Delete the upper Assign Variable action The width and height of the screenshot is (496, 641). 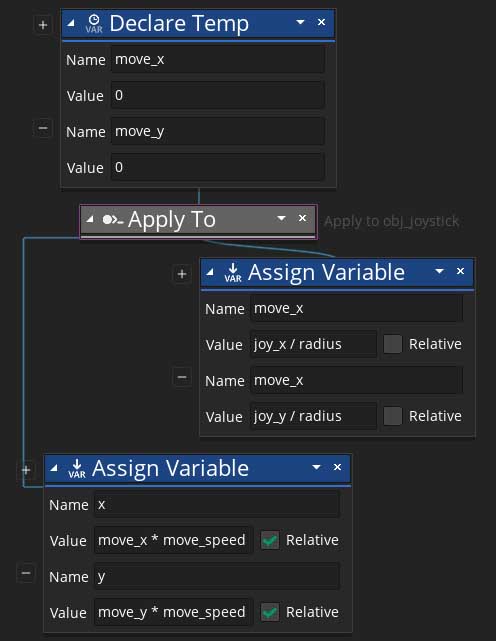[460, 271]
